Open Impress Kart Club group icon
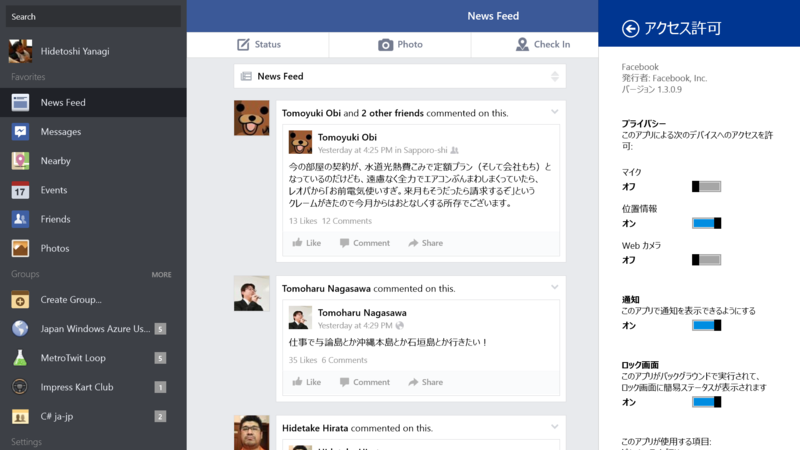Screen dimensions: 800x450 click(x=20, y=387)
